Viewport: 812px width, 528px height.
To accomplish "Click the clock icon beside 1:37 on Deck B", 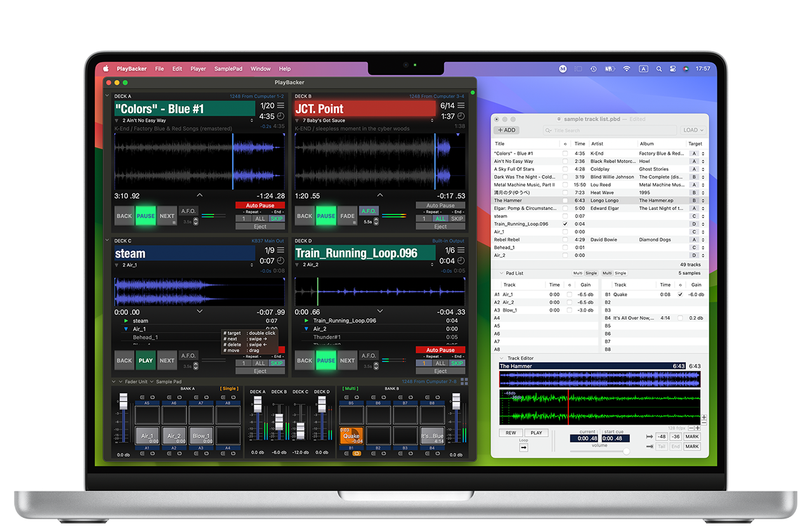I will pyautogui.click(x=461, y=116).
